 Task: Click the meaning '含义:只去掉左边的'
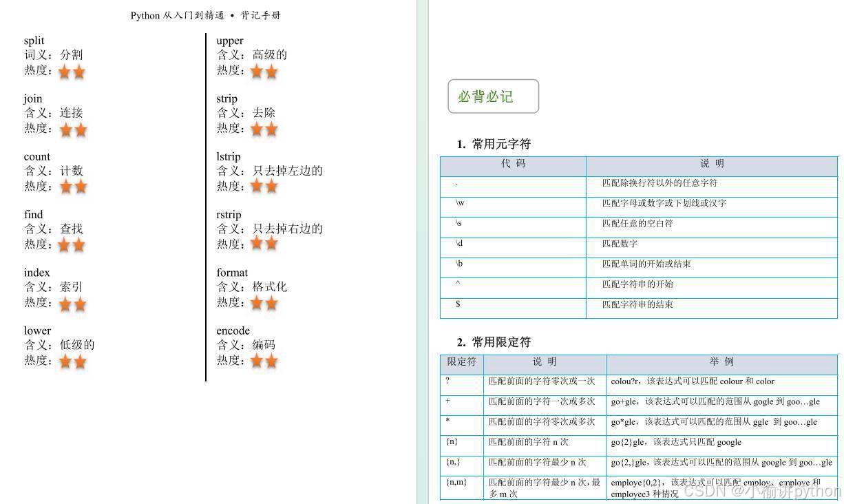click(x=269, y=170)
